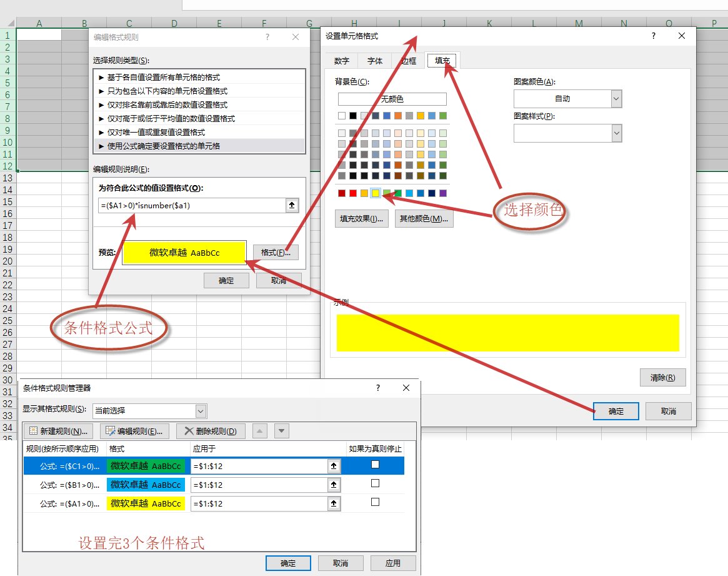Click the 其他颜色 (More Colors) button
Screen dimensions: 728x576
pos(424,219)
